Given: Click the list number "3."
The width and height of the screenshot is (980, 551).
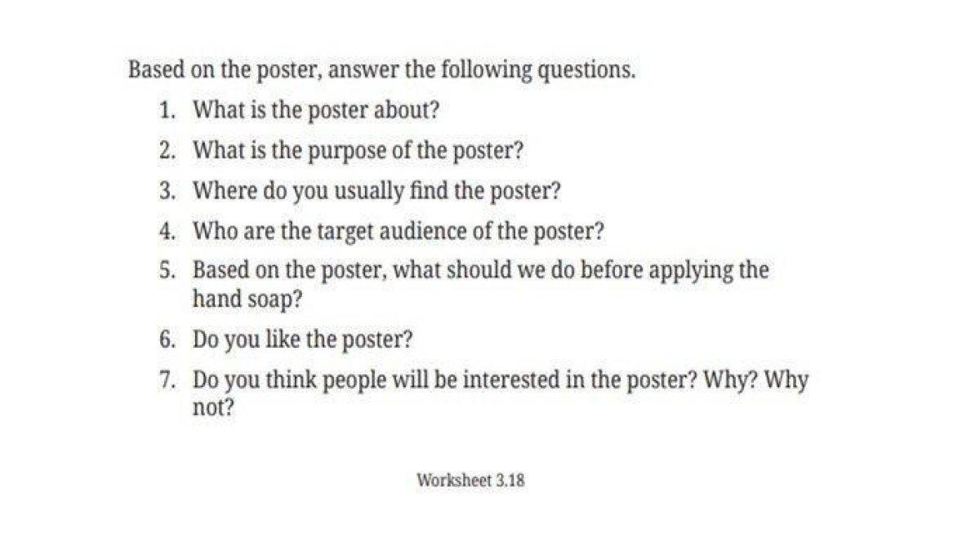Looking at the screenshot, I should [x=169, y=191].
